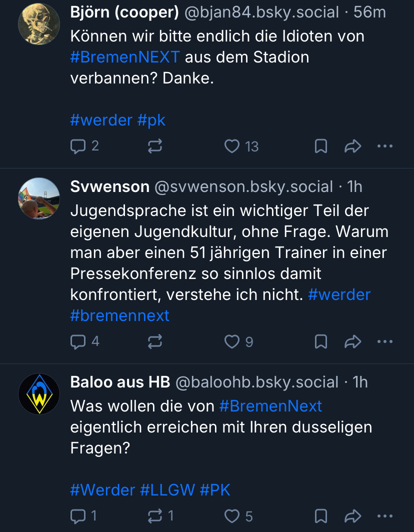
Task: Open more options on Svwenson's post
Action: [x=384, y=341]
